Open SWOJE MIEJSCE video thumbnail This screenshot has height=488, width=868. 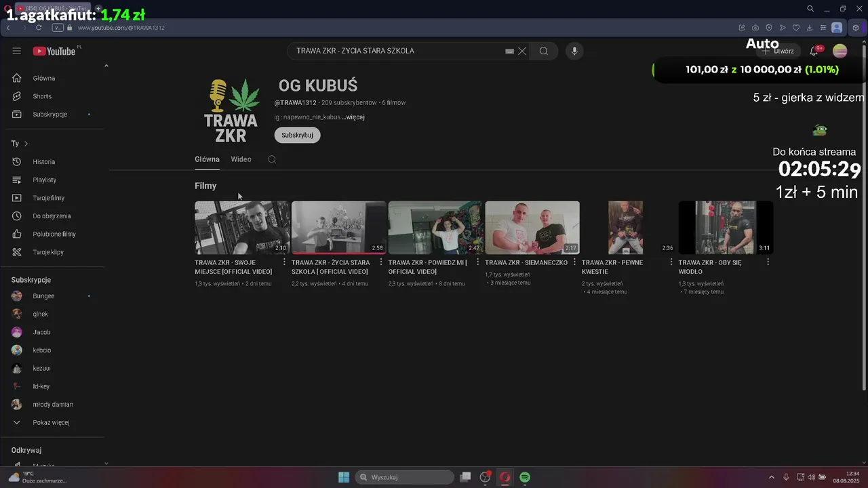pos(241,227)
